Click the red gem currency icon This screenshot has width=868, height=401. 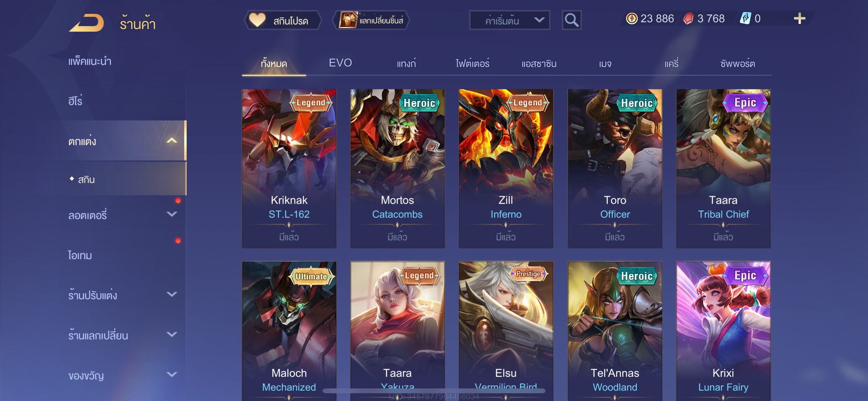[688, 18]
